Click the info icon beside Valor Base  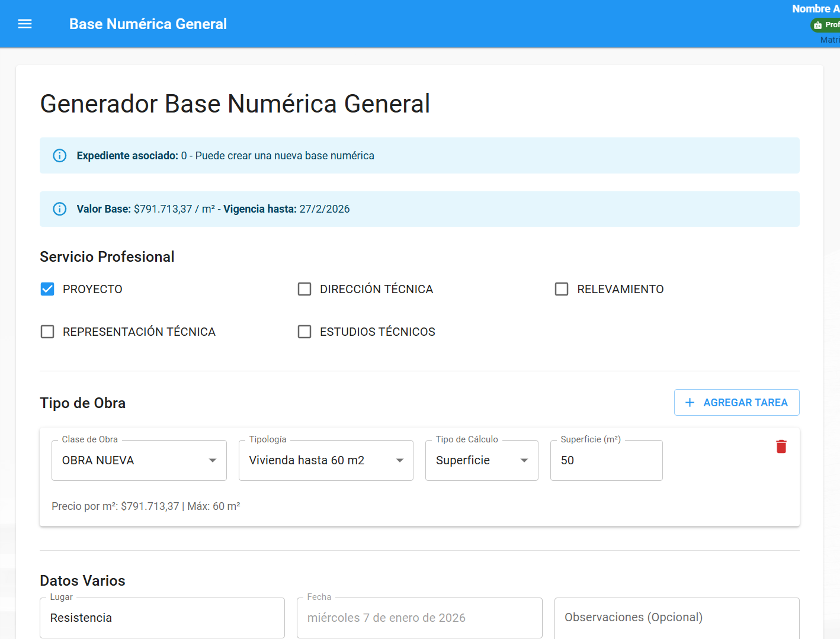[59, 208]
